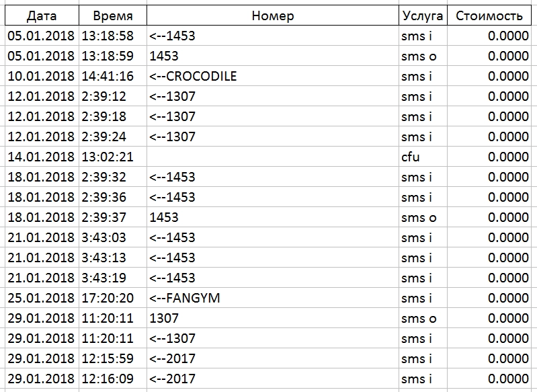Select the time cell 12:15:59

[108, 358]
